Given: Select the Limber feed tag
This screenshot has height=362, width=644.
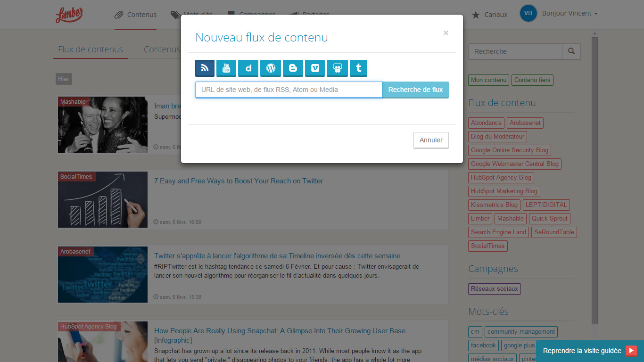Looking at the screenshot, I should (x=480, y=219).
